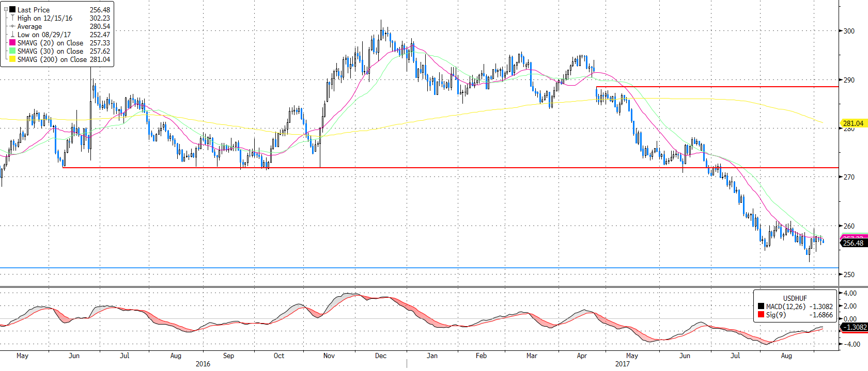Collapse the Last Price legend tree
The width and height of the screenshot is (868, 371).
pos(6,9)
